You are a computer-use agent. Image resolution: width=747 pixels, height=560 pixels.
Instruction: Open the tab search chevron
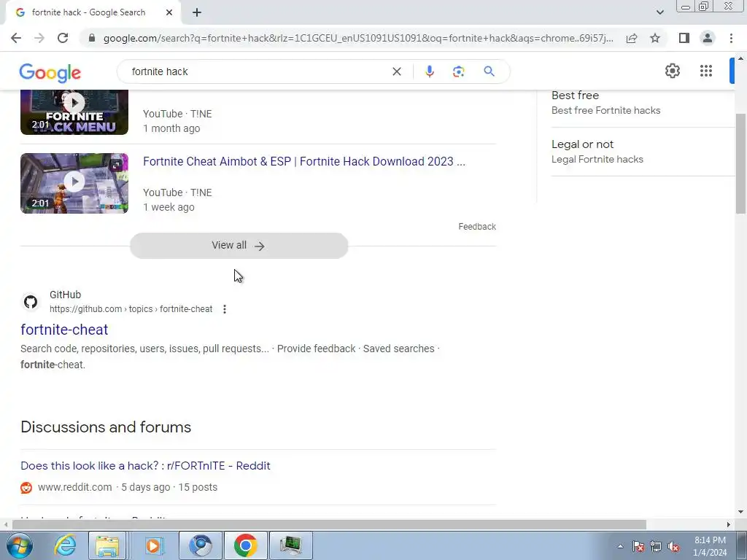coord(659,12)
